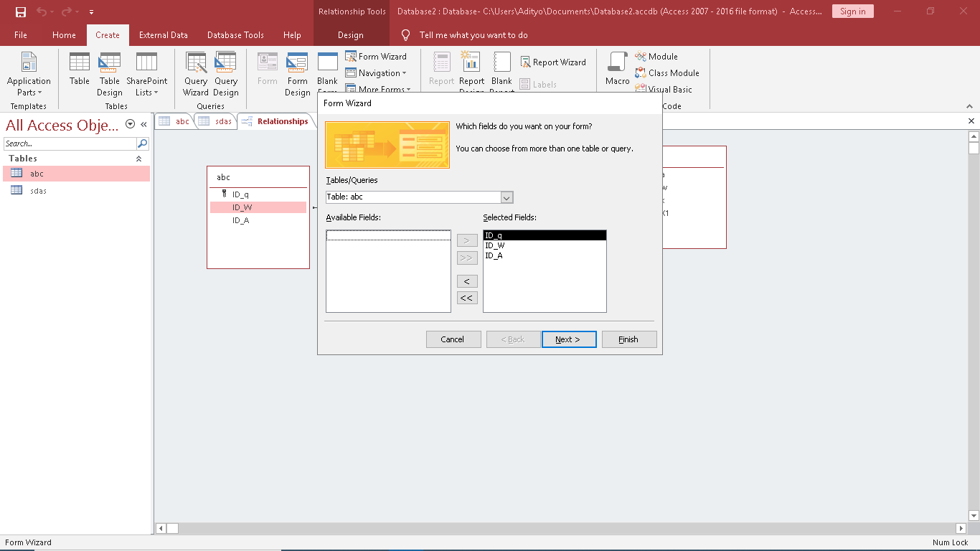Collapse the Tables group in the navigation pane
Viewport: 980px width, 551px height.
138,159
